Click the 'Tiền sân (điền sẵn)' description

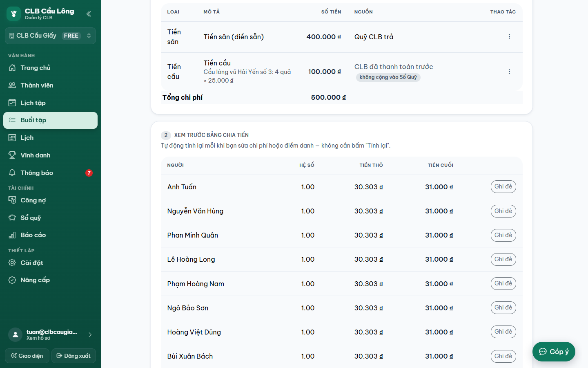pos(234,37)
